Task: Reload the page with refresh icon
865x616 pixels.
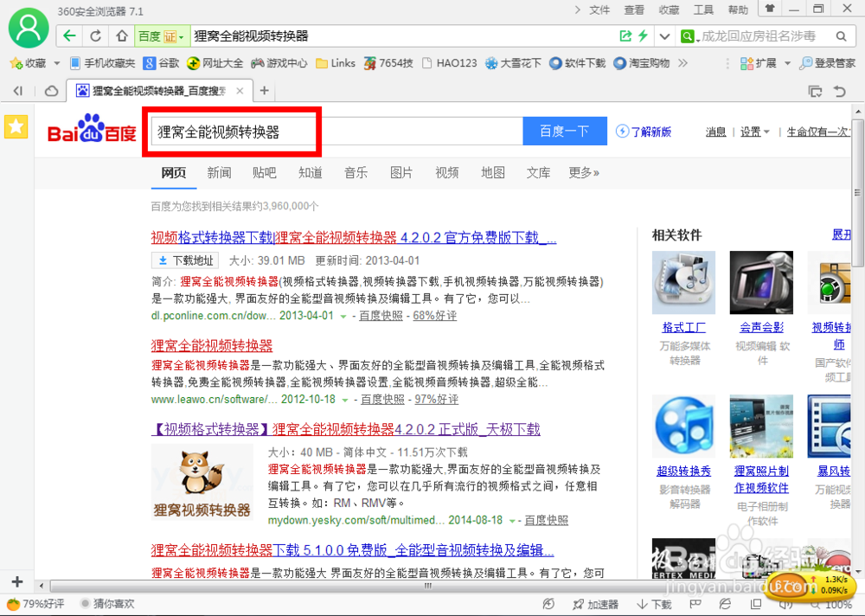Action: (x=95, y=36)
